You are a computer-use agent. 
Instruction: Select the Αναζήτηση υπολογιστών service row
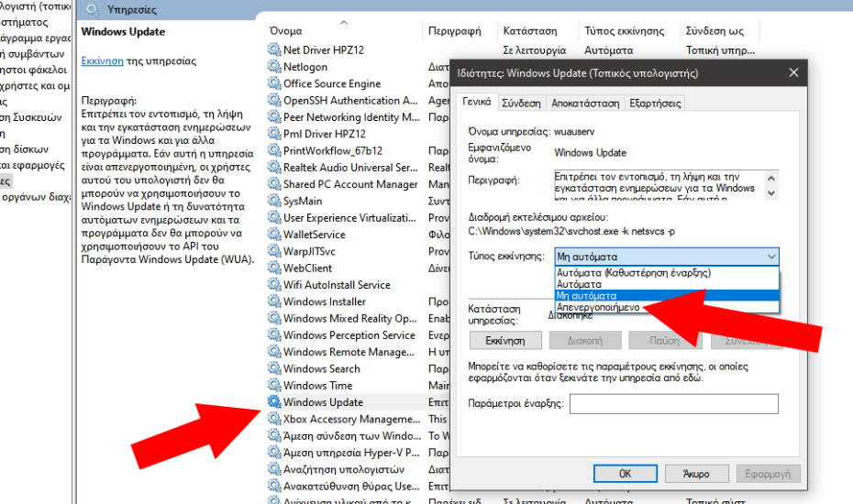pyautogui.click(x=344, y=469)
